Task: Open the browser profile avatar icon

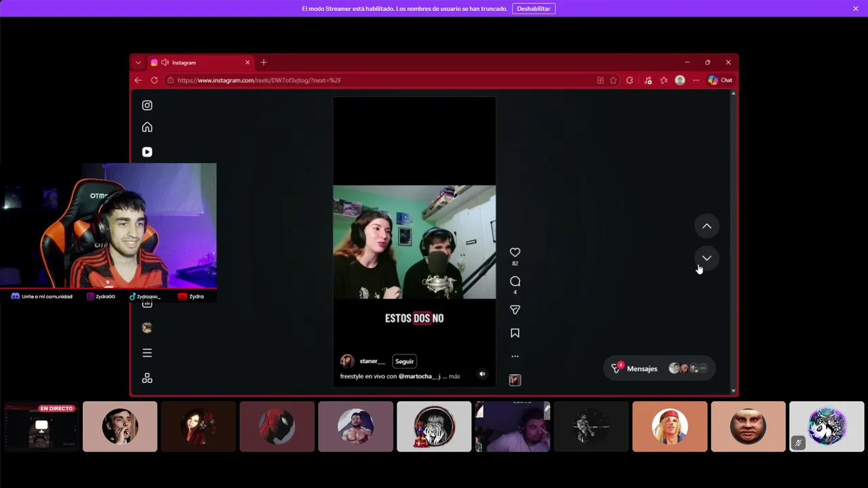Action: click(680, 80)
